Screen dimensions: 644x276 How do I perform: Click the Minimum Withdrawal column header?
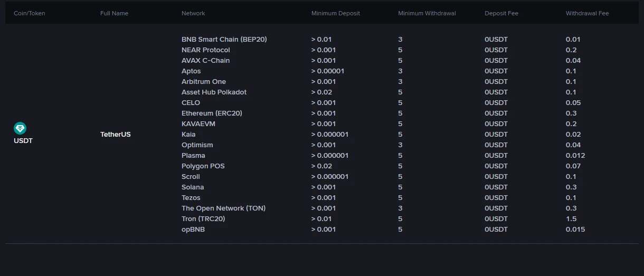click(427, 13)
